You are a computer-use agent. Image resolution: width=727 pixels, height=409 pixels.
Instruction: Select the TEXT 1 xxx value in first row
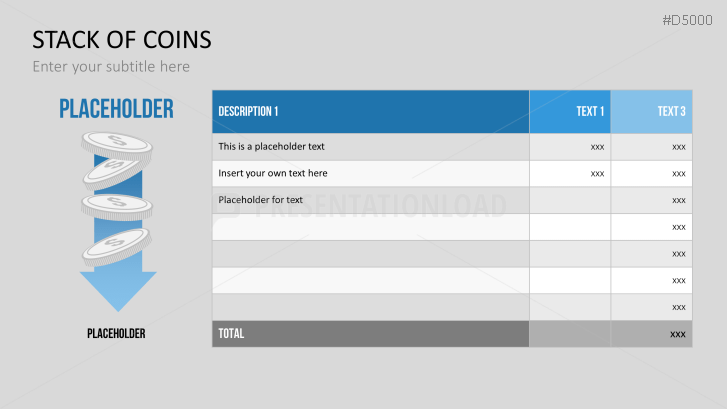tap(597, 147)
